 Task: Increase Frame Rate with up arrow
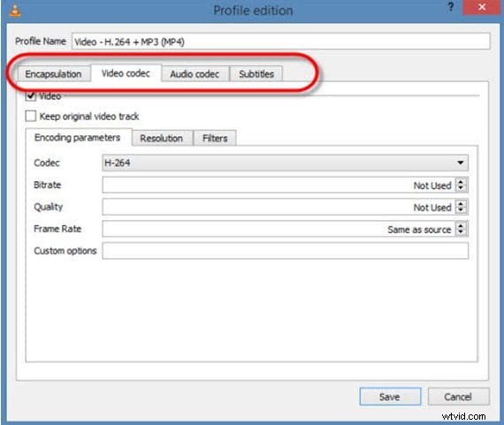461,225
